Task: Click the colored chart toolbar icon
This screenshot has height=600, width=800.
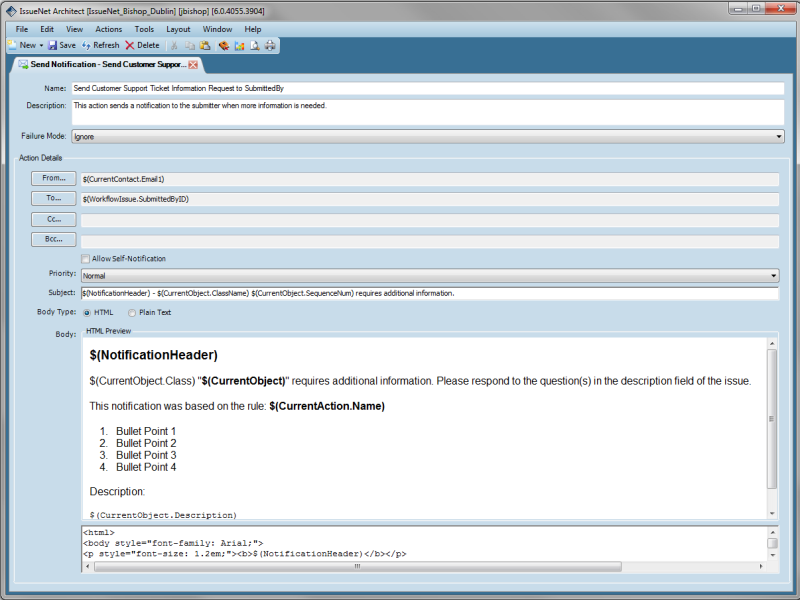Action: [239, 45]
